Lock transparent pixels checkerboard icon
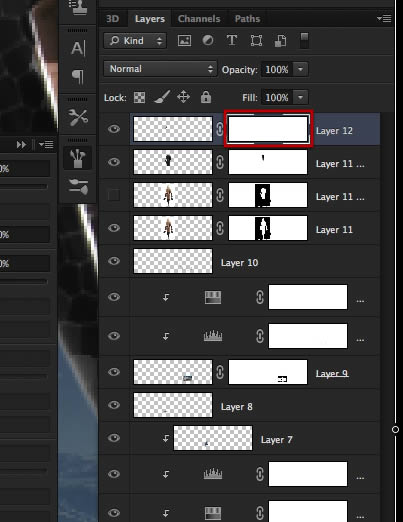The width and height of the screenshot is (403, 522). tap(139, 98)
